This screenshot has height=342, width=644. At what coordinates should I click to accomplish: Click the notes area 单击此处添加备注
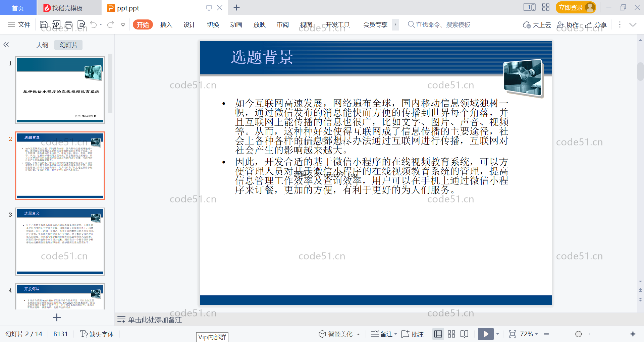[155, 320]
